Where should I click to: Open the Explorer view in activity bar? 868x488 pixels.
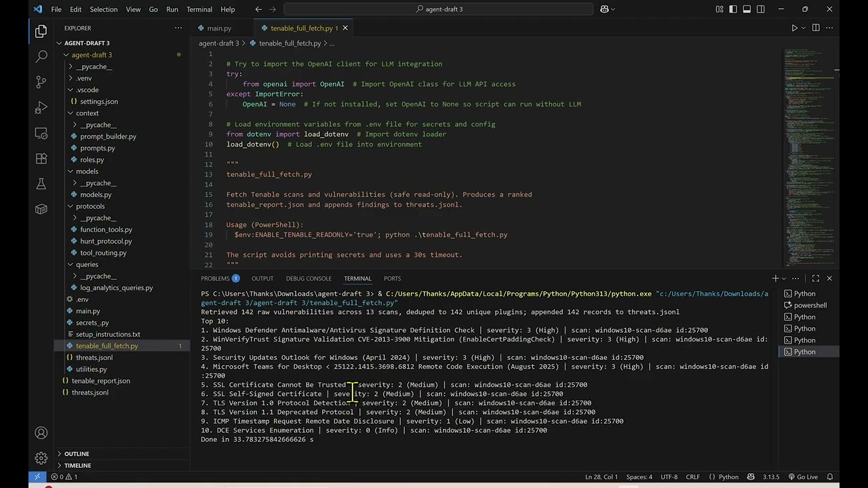point(41,31)
